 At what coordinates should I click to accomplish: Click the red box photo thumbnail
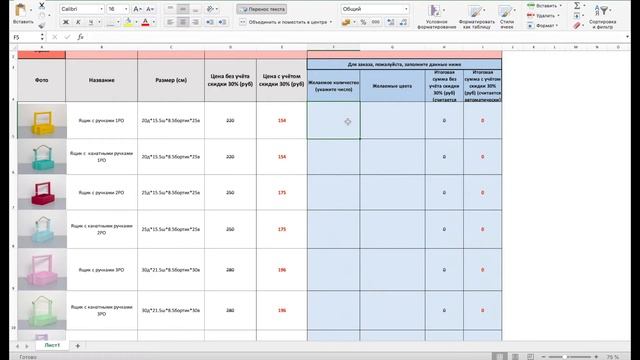[x=42, y=193]
